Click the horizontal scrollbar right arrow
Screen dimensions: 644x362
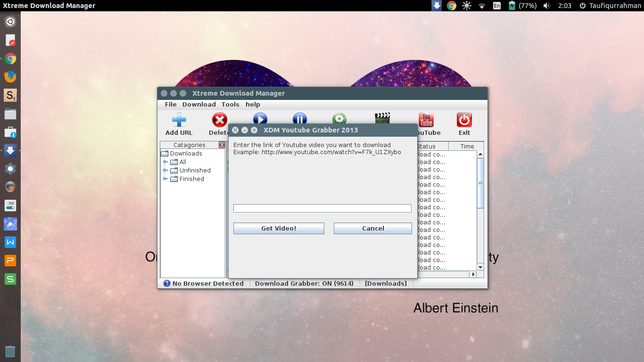pyautogui.click(x=473, y=274)
